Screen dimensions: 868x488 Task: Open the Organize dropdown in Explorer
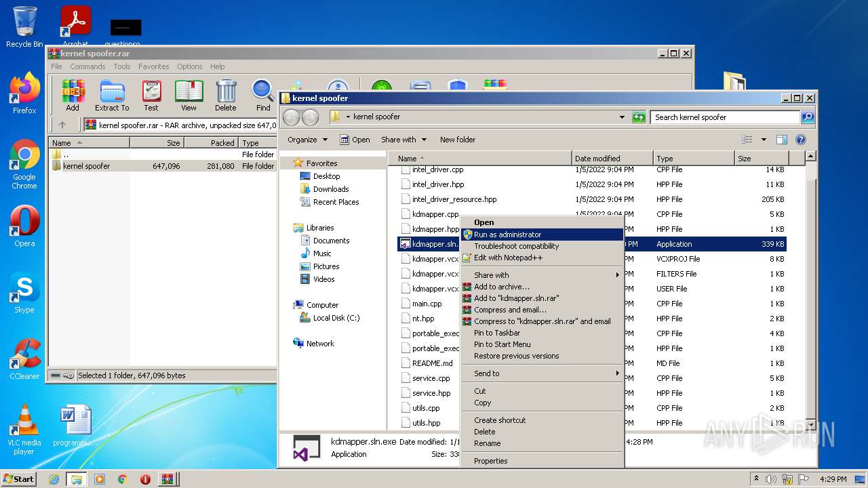pos(307,140)
